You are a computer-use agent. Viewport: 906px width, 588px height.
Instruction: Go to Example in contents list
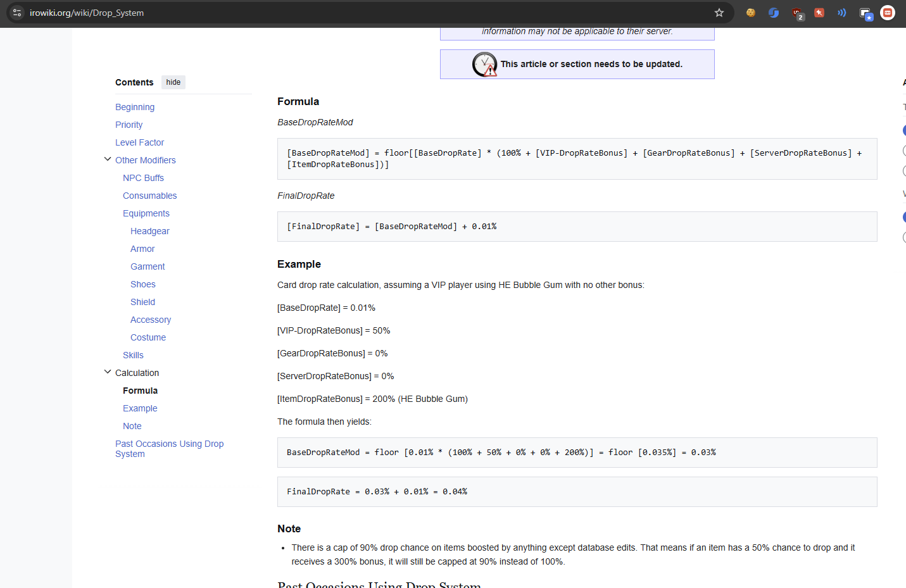coord(140,408)
